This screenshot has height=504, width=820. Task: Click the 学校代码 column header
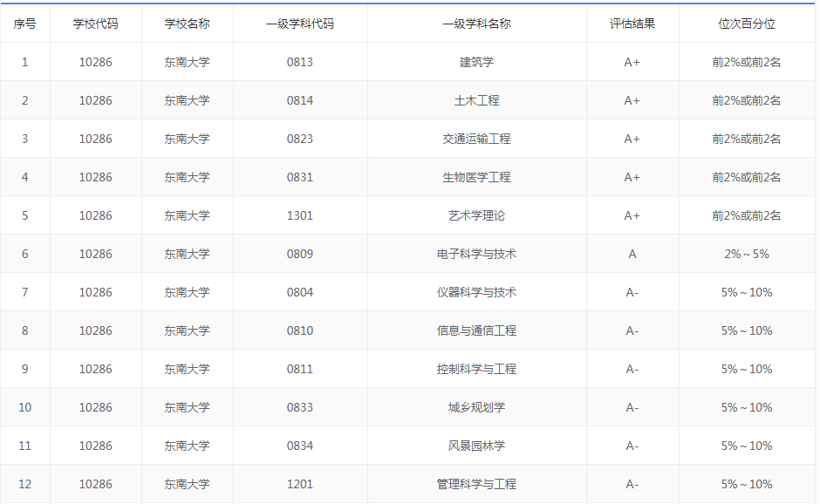95,24
